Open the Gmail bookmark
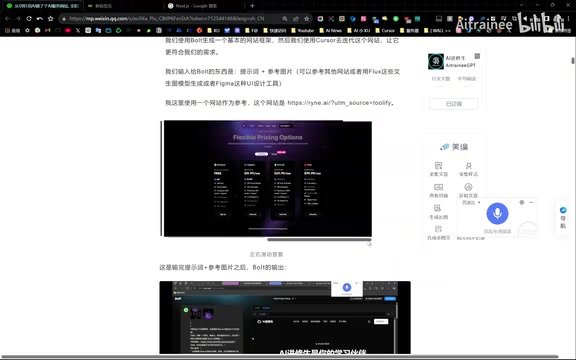Screen dimensions: 576x360 coord(47,30)
